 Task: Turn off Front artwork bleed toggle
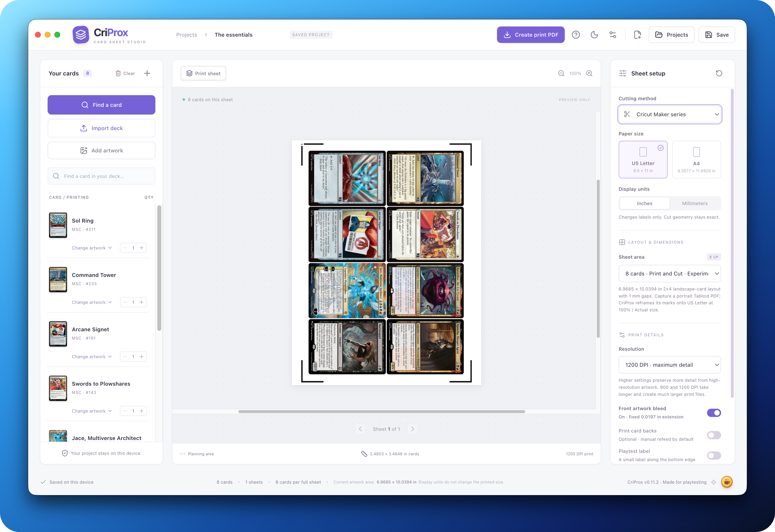click(714, 413)
